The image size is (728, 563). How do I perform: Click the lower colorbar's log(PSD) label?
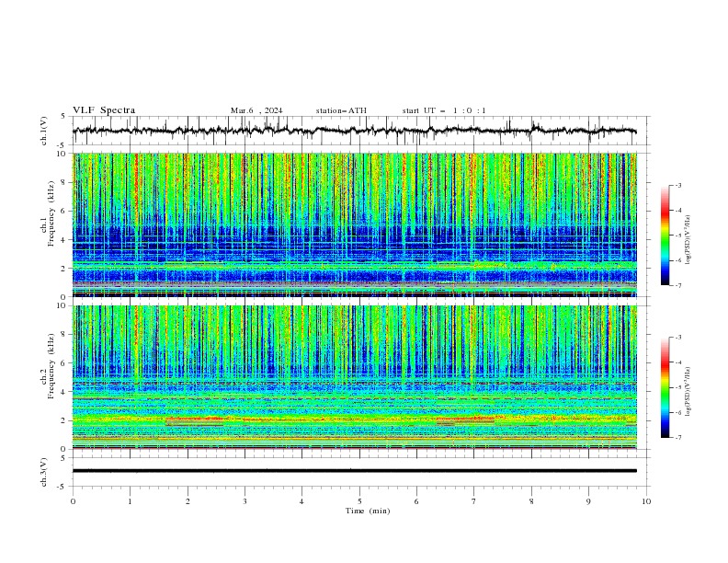tap(688, 392)
